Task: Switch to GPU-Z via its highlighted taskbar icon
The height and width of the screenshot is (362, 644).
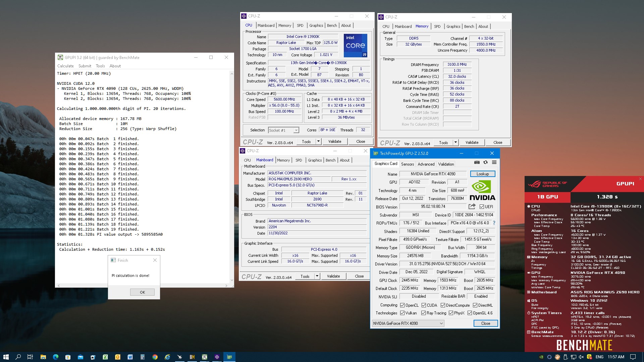Action: (x=229, y=357)
